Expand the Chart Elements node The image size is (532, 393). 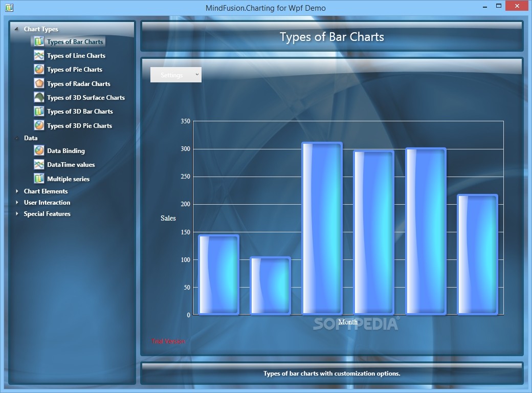pyautogui.click(x=16, y=191)
